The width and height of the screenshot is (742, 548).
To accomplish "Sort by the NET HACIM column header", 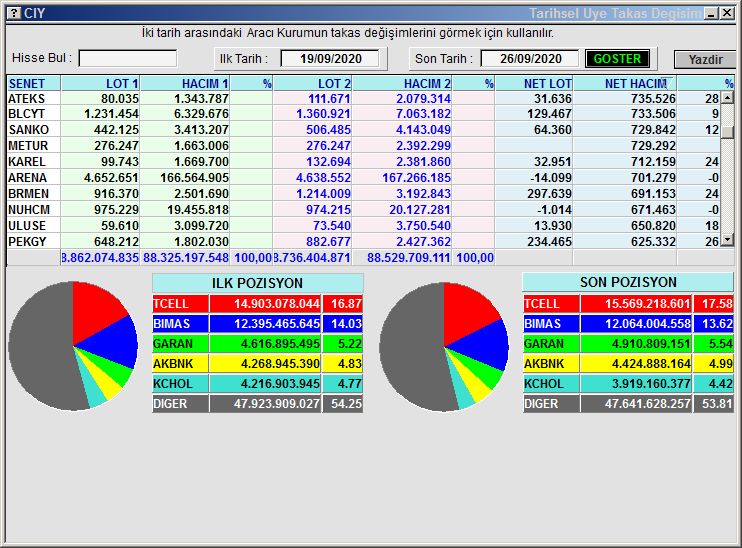I will click(x=625, y=84).
